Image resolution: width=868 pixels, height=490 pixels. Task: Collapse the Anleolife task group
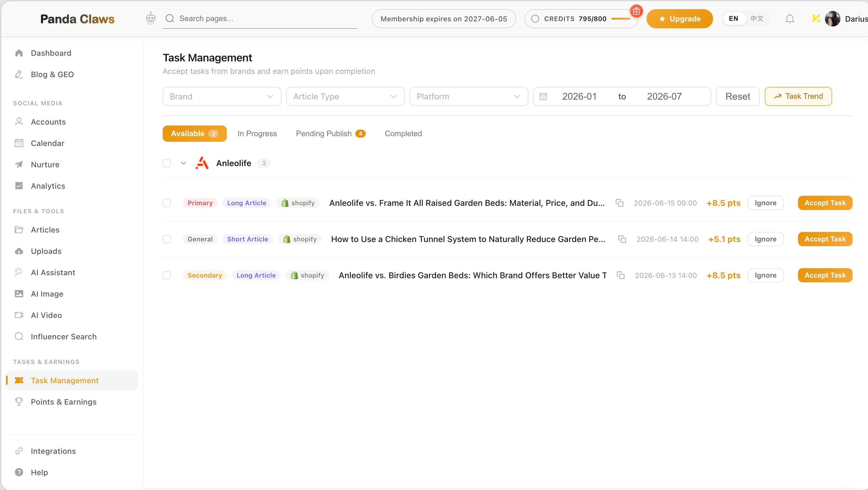[183, 163]
